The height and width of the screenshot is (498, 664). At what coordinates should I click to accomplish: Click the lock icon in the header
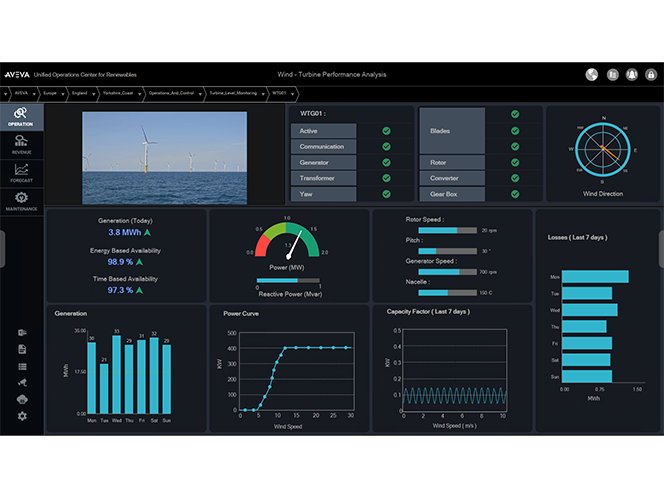tap(651, 74)
